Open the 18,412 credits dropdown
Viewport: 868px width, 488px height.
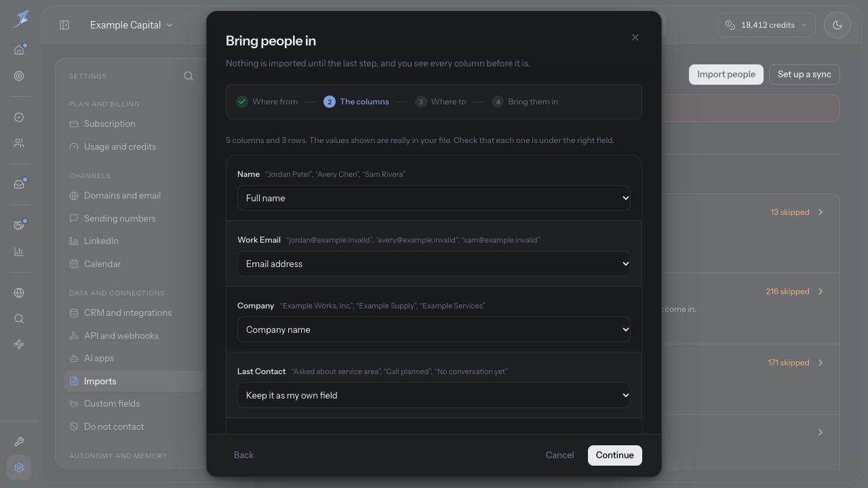point(766,25)
